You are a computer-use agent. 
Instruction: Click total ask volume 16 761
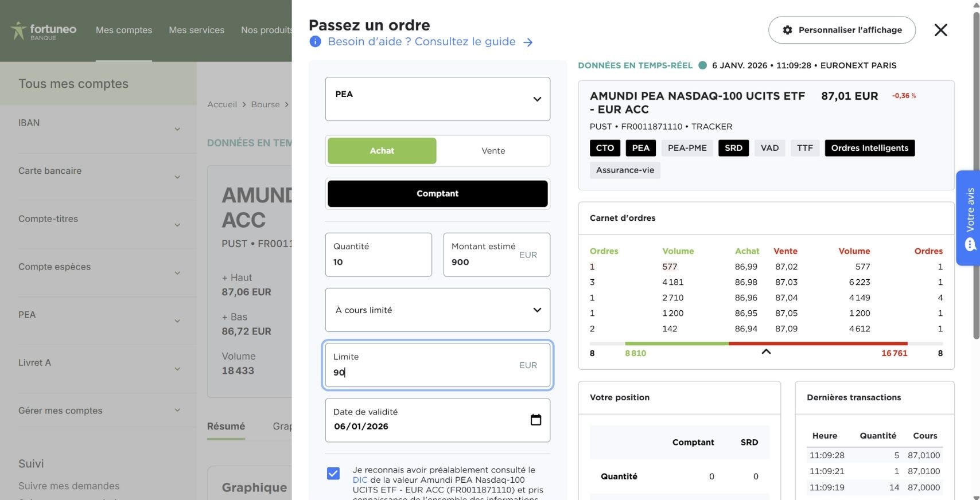(894, 353)
